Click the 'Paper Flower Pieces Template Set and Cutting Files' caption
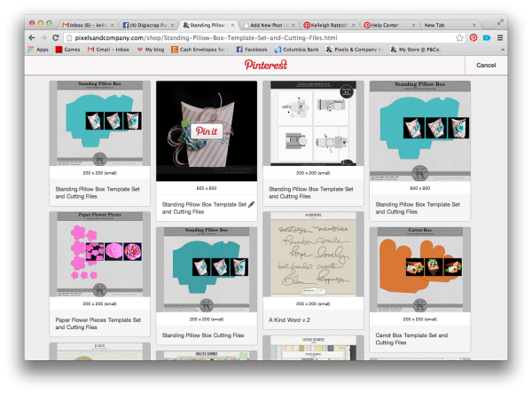532x394 pixels. coord(98,323)
